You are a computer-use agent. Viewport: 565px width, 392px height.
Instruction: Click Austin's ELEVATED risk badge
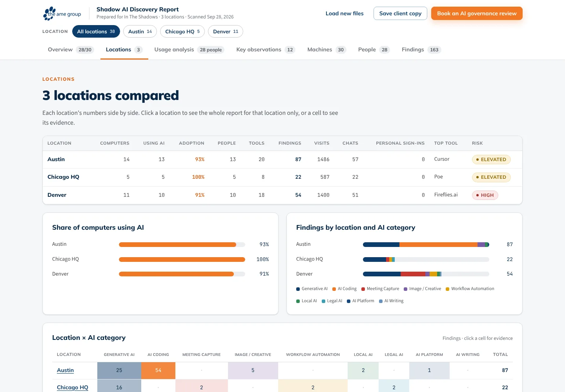pyautogui.click(x=491, y=160)
